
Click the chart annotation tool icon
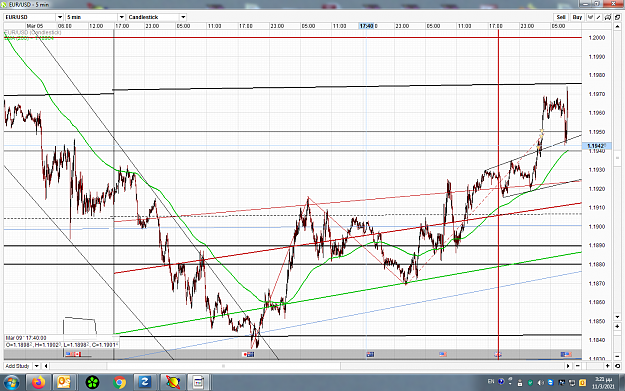(x=607, y=17)
